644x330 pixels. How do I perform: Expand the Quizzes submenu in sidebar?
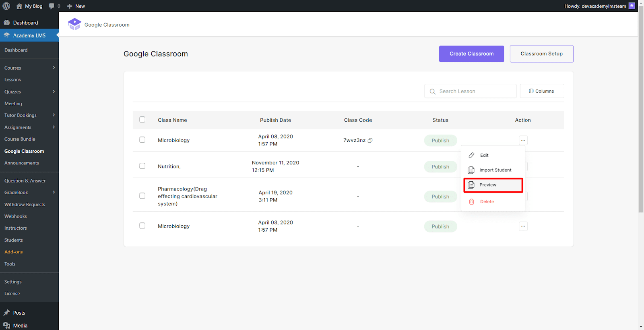click(x=54, y=91)
